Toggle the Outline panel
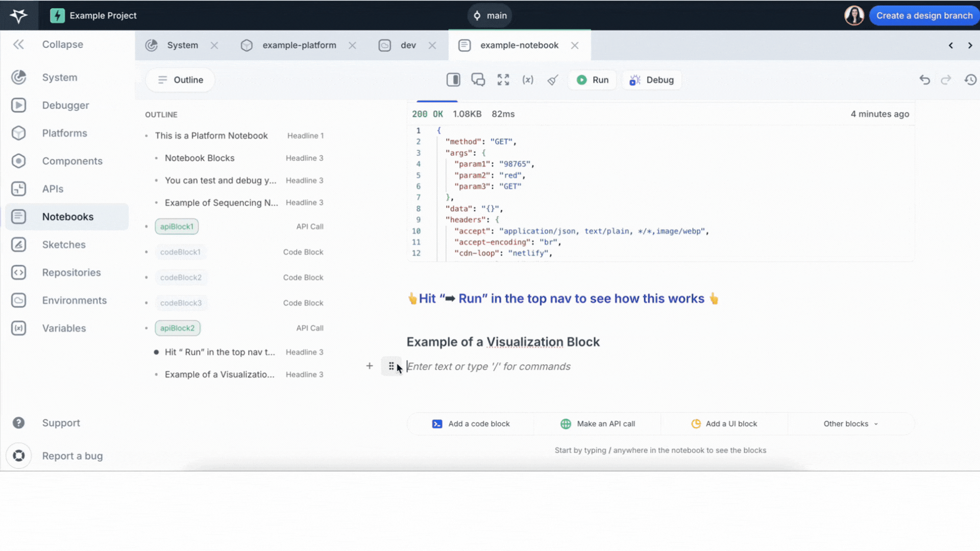 180,80
